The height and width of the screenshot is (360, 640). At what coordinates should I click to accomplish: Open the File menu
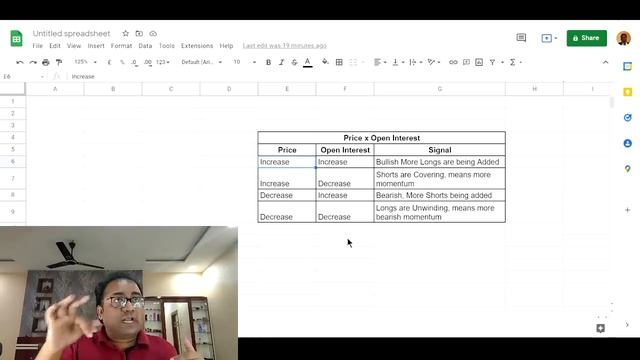click(38, 46)
